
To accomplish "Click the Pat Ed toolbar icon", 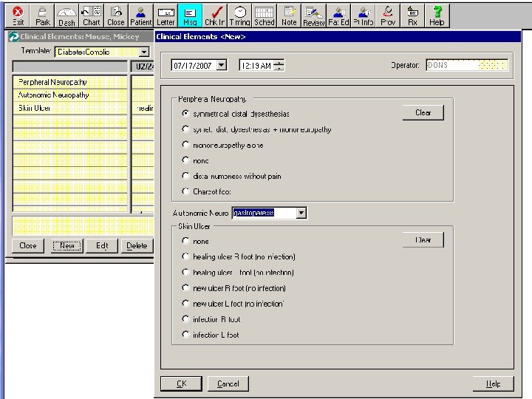I will 338,16.
